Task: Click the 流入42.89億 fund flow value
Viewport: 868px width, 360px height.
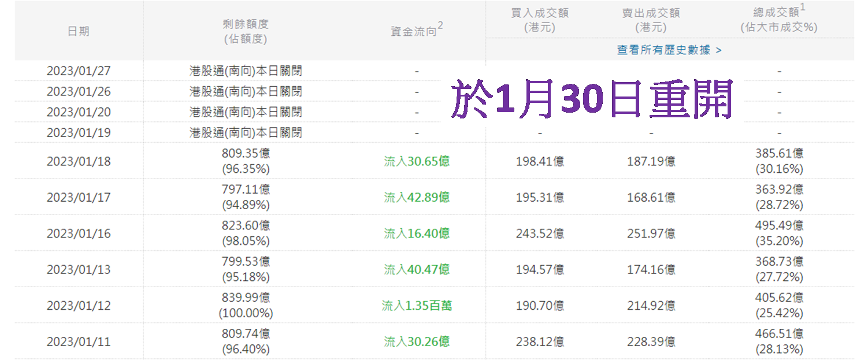Action: 417,197
